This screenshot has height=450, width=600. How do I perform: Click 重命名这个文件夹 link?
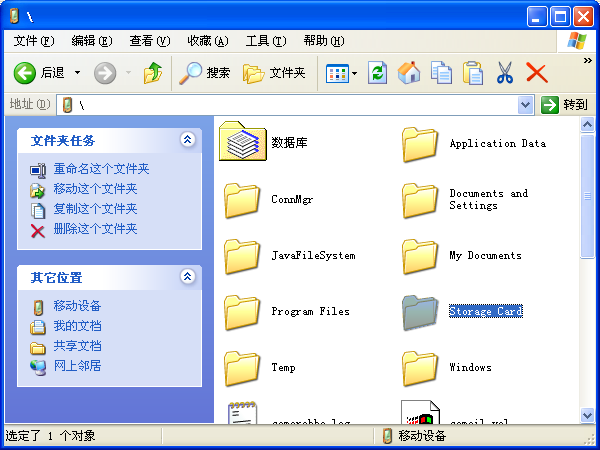101,169
